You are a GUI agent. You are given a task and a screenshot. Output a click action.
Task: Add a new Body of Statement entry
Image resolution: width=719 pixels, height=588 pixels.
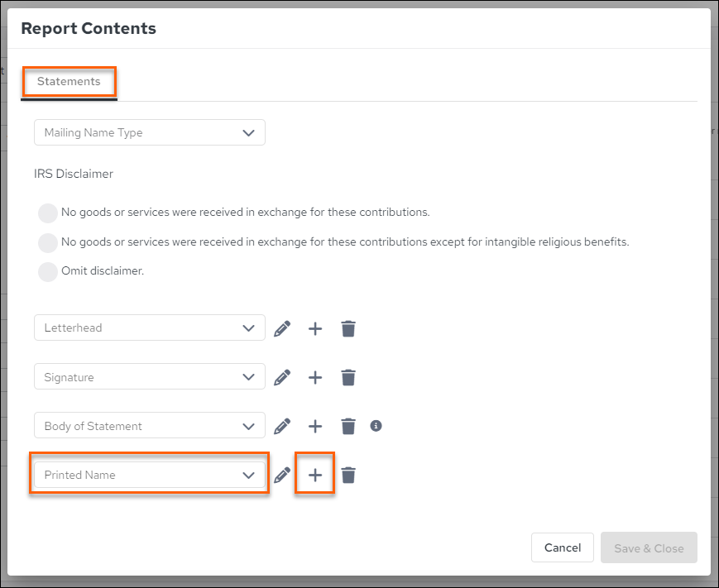point(315,426)
